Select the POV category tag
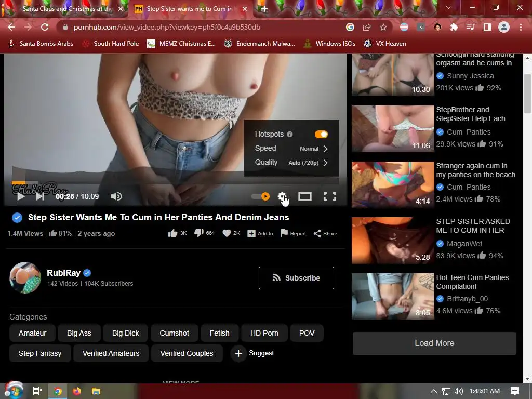The height and width of the screenshot is (399, 532). pos(307,333)
